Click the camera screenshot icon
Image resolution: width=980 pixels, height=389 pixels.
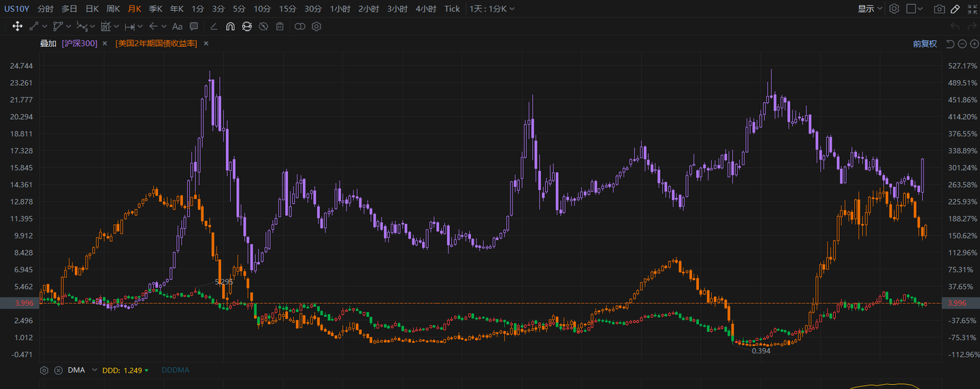coord(939,9)
